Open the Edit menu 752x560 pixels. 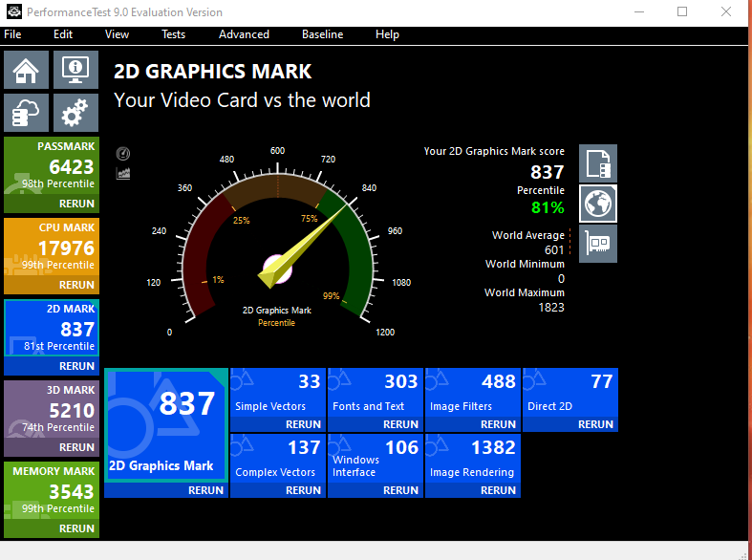point(63,34)
